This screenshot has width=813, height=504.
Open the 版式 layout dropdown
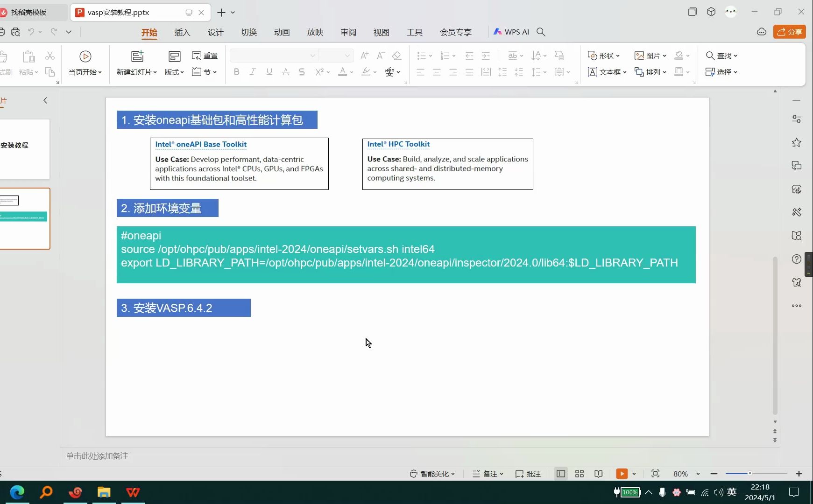(174, 72)
